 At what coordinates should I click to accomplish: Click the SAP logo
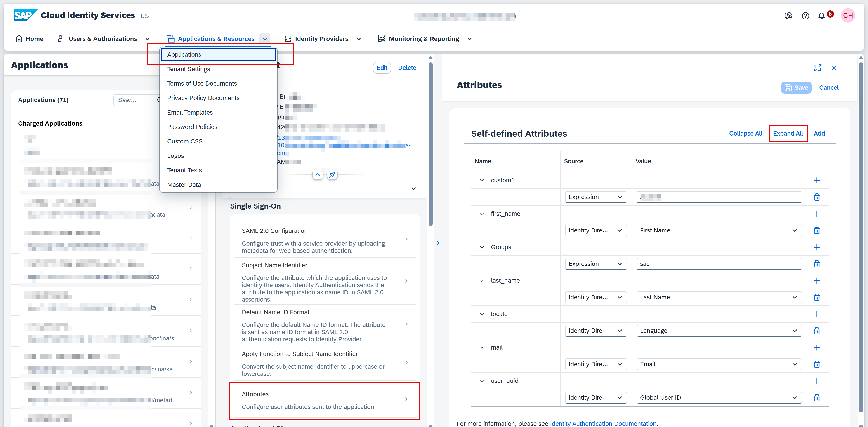click(x=26, y=16)
